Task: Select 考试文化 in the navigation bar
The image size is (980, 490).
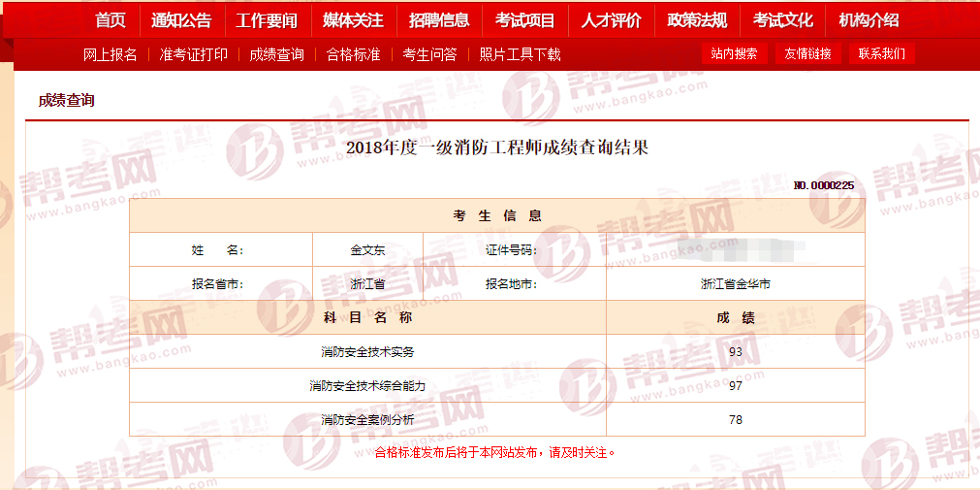Action: [x=782, y=20]
